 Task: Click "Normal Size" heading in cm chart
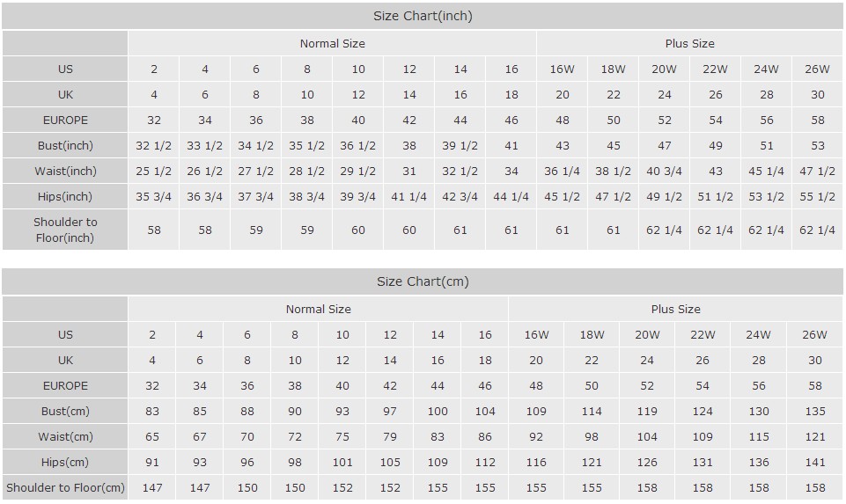318,309
